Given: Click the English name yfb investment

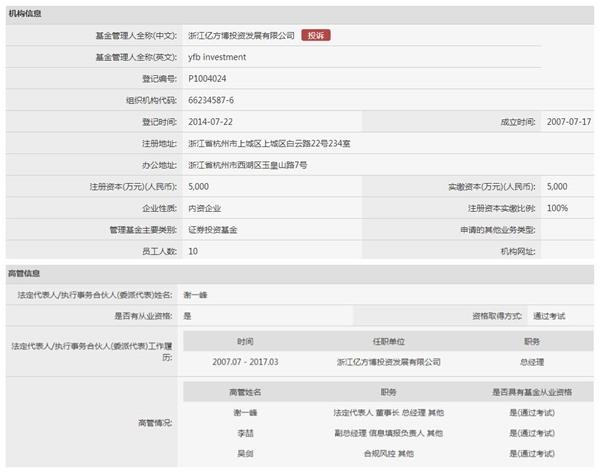Looking at the screenshot, I should (216, 57).
